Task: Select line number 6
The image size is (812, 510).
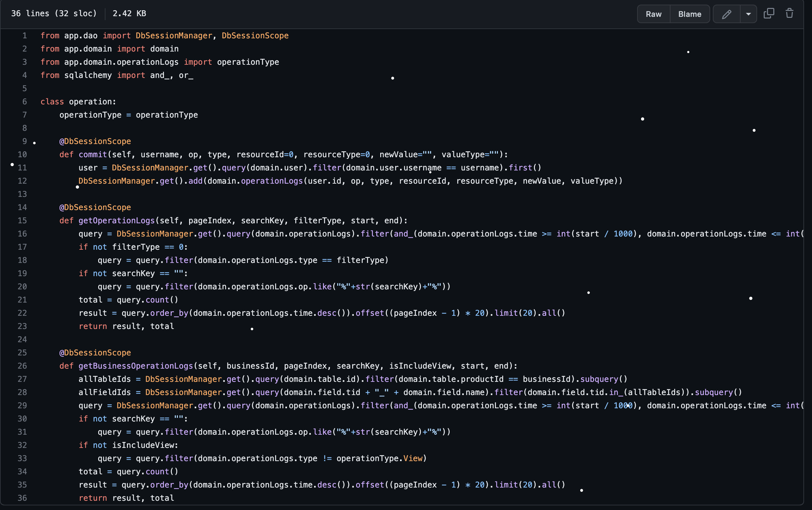Action: (24, 102)
